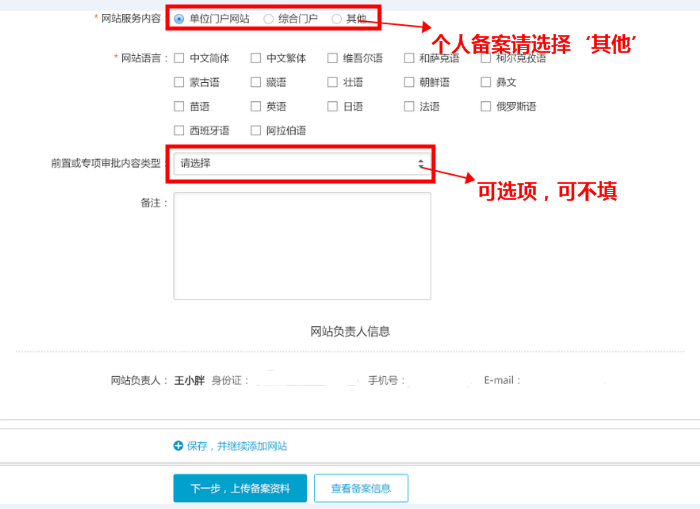This screenshot has height=509, width=700.
Task: Select the 单位门户网站 radio button
Action: click(x=179, y=19)
